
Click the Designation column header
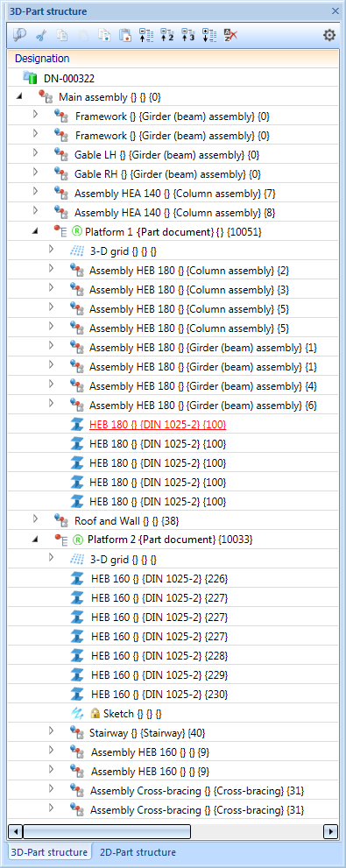click(173, 59)
